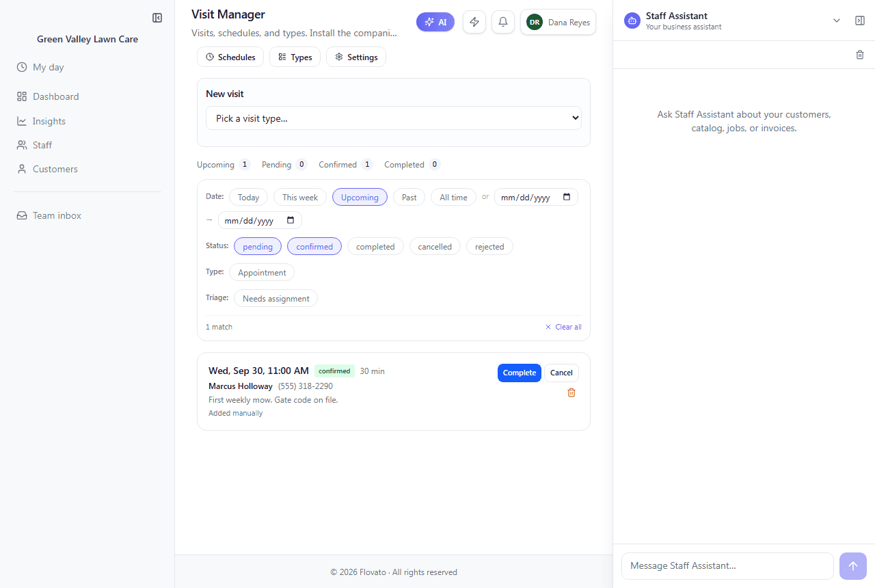Toggle the Today date filter
Viewport: 875px width, 588px height.
coord(248,197)
